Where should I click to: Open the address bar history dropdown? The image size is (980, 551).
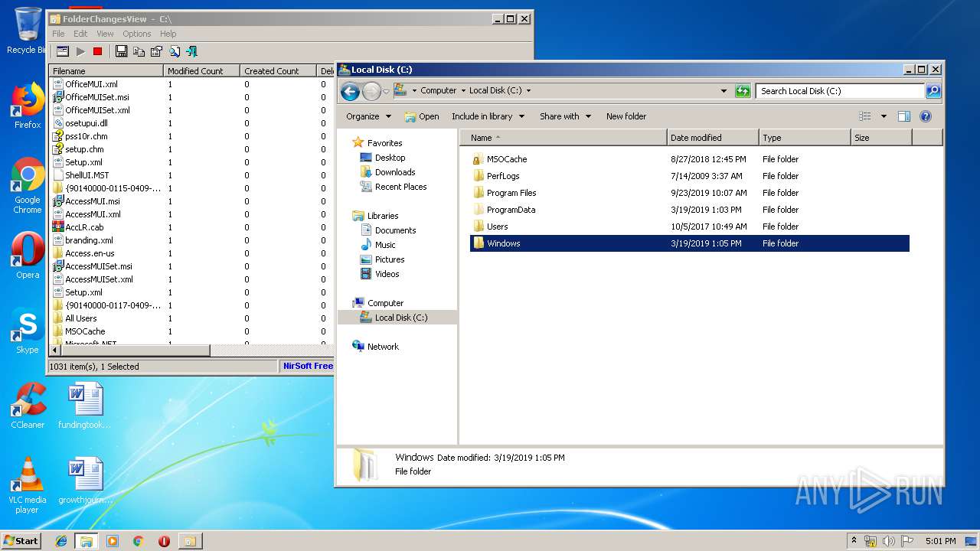[724, 90]
